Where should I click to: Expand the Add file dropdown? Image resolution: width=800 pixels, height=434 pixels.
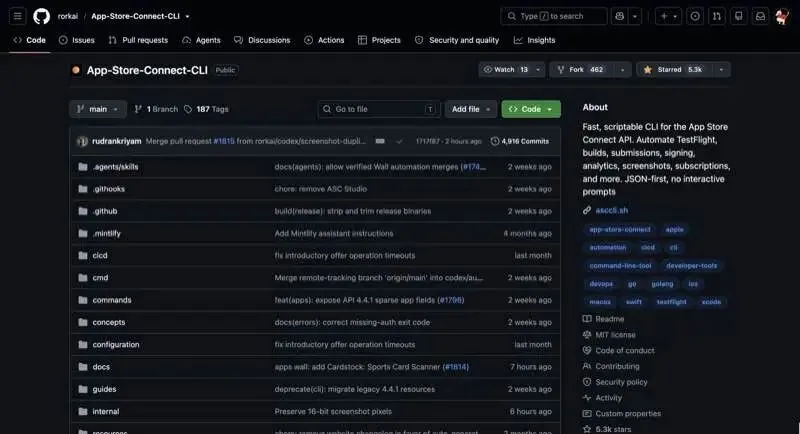tap(470, 109)
